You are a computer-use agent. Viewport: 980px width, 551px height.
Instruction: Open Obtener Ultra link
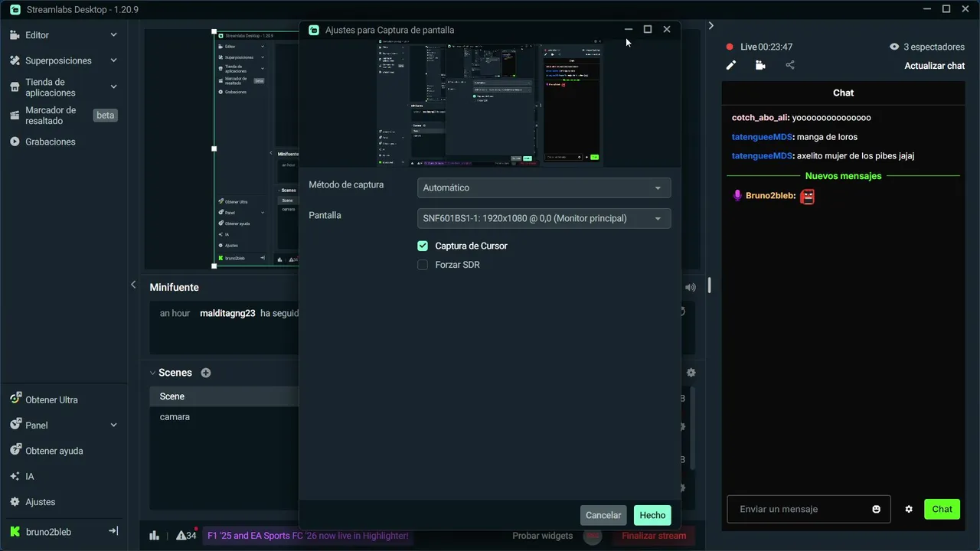point(51,399)
